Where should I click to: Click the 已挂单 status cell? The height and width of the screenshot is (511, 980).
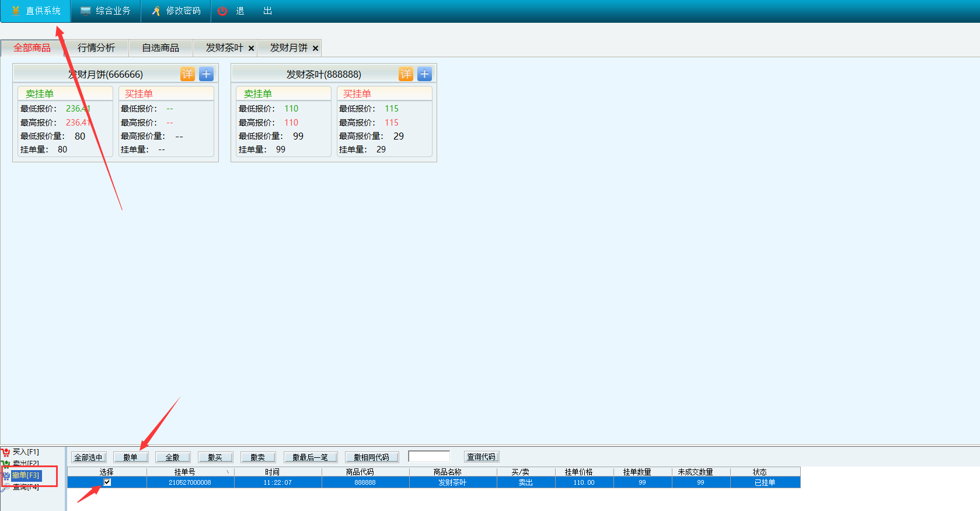pyautogui.click(x=765, y=482)
